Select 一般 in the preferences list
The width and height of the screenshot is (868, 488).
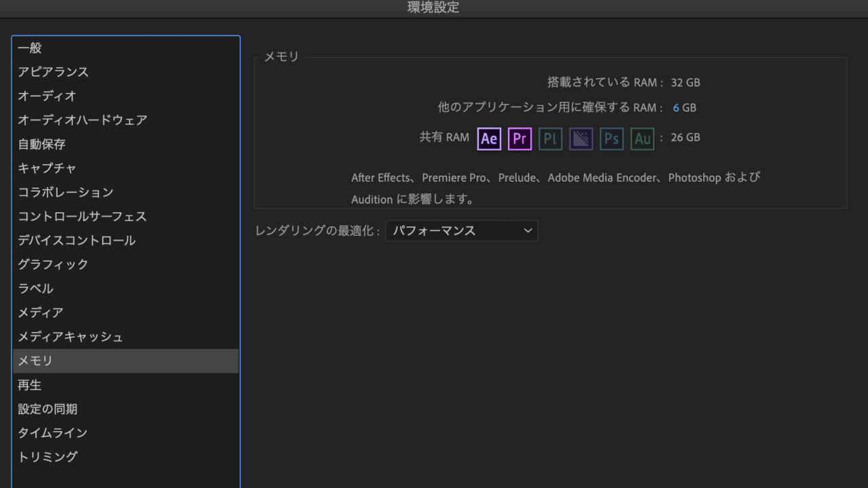coord(126,48)
